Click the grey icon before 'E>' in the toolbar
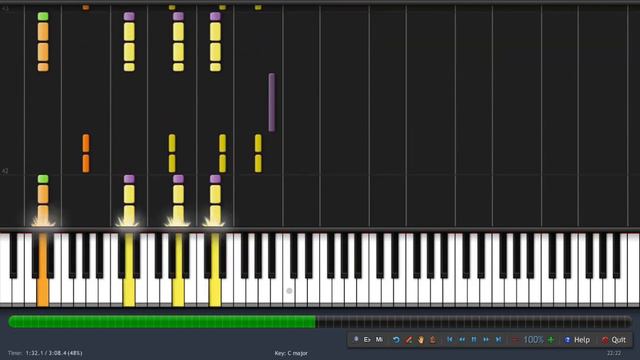This screenshot has width=640, height=360. pos(356,340)
